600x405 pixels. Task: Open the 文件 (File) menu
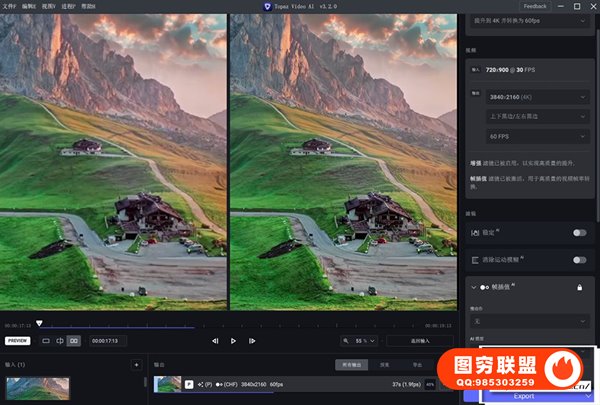click(9, 6)
